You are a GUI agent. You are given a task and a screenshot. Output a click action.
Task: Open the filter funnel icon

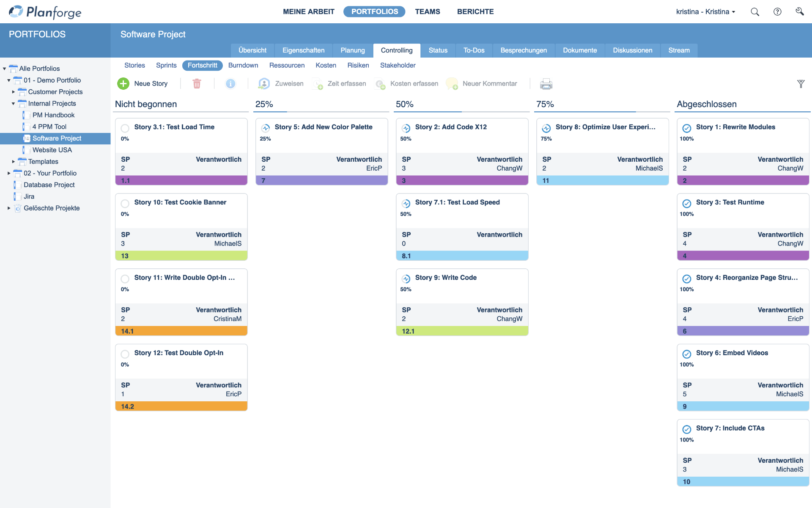point(801,84)
